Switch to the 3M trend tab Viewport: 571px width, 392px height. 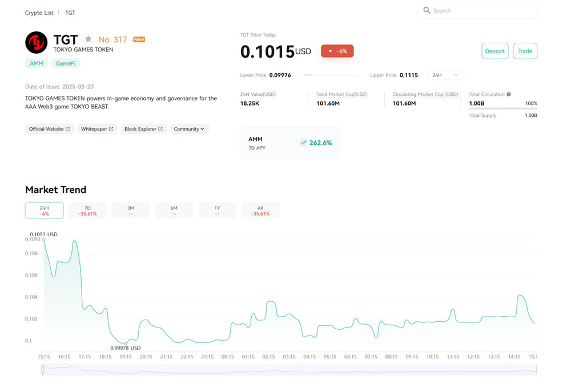[x=131, y=211]
